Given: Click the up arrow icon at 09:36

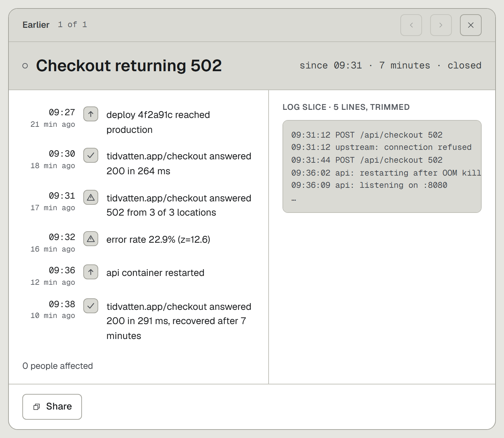Looking at the screenshot, I should 91,272.
